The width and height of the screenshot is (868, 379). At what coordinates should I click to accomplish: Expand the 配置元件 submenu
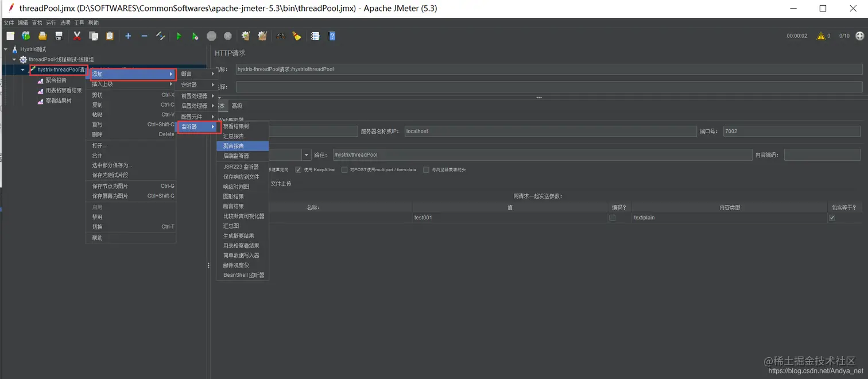[x=197, y=117]
